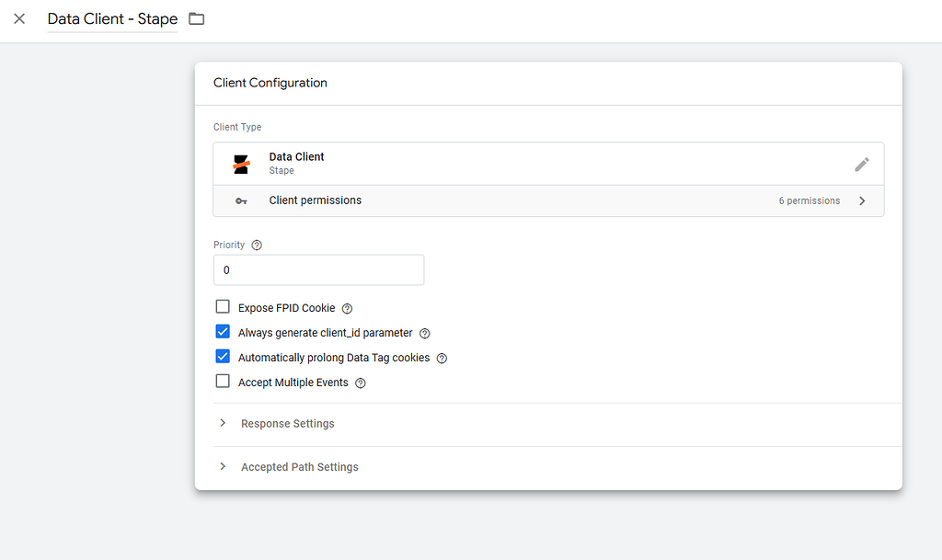Uncheck Always generate client_id parameter
Screen dimensions: 942x560
click(222, 332)
